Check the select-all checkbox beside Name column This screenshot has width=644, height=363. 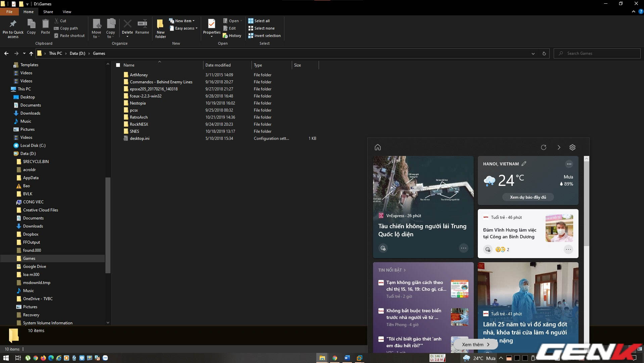coord(118,65)
